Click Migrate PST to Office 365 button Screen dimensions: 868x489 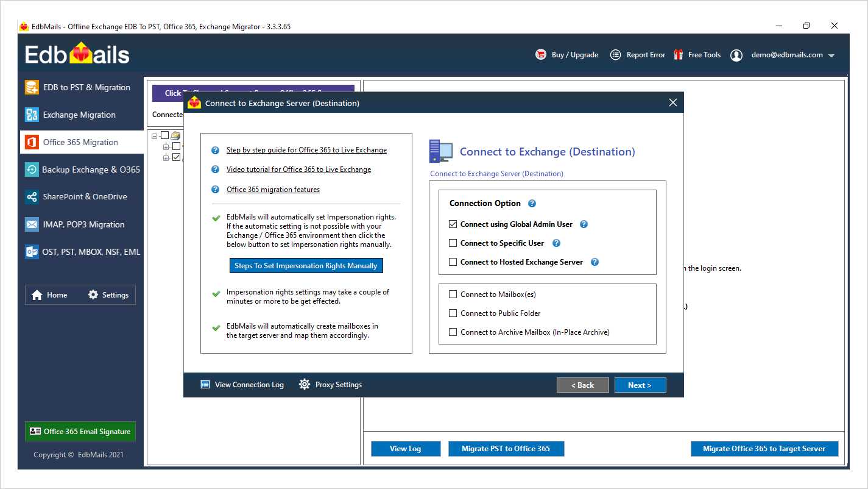(506, 449)
